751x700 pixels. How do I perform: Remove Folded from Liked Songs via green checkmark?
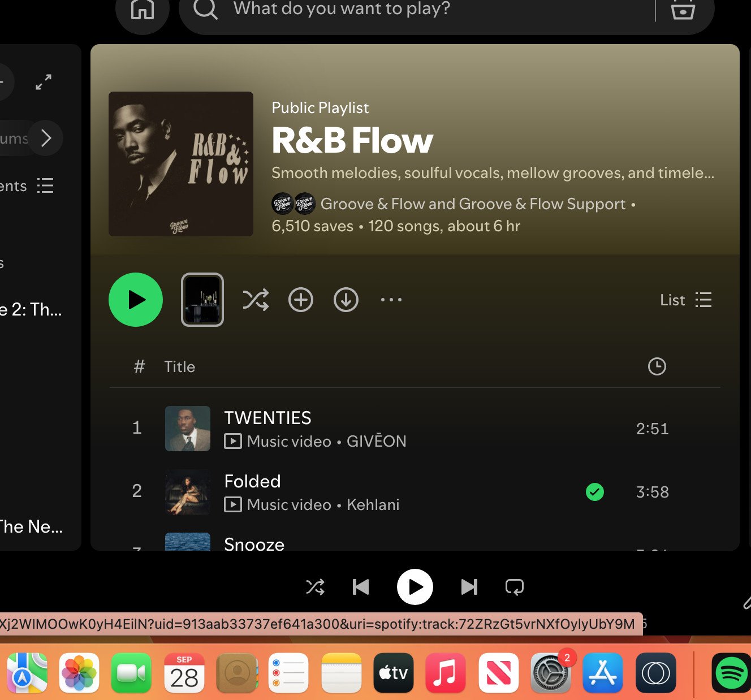[x=595, y=492]
